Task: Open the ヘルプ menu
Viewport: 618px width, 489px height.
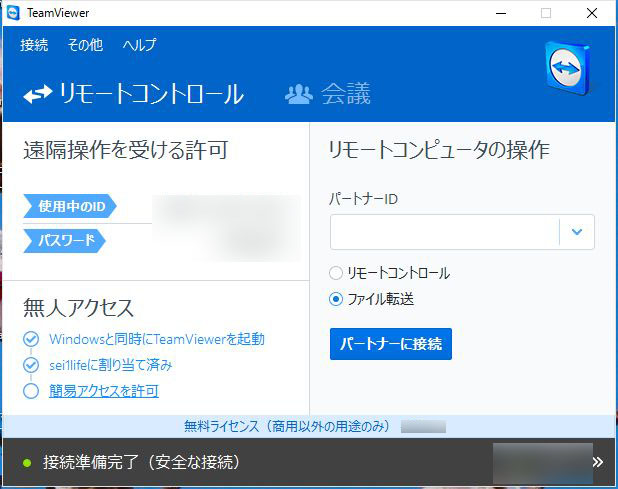Action: tap(140, 45)
